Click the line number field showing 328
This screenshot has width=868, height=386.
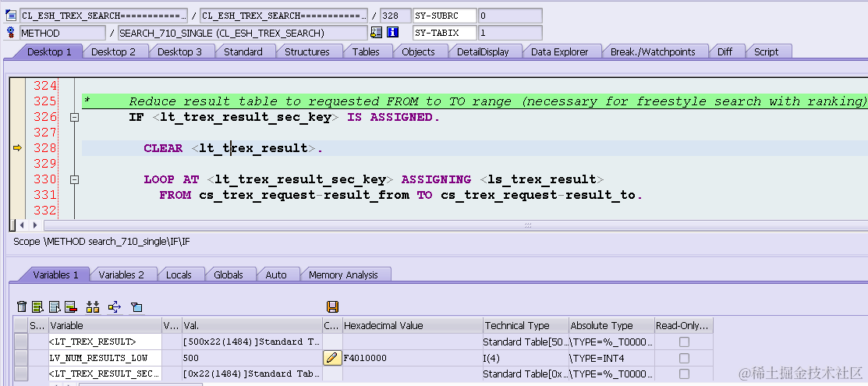396,16
